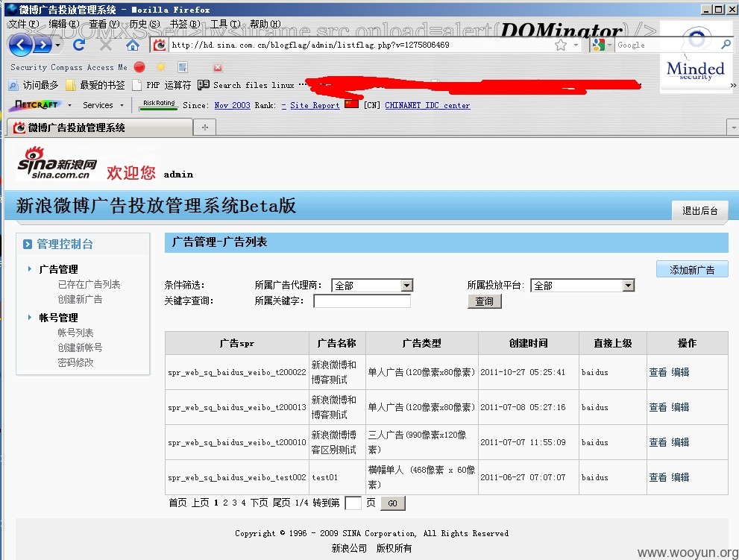Image resolution: width=739 pixels, height=560 pixels.
Task: Open the 编辑 menu
Action: pyautogui.click(x=63, y=24)
